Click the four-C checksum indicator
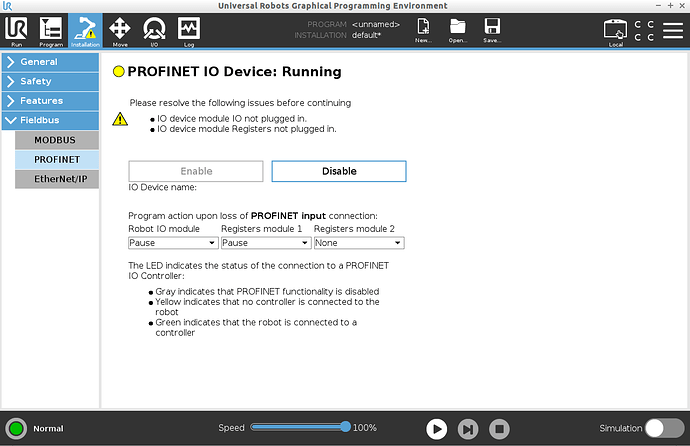 click(x=644, y=30)
